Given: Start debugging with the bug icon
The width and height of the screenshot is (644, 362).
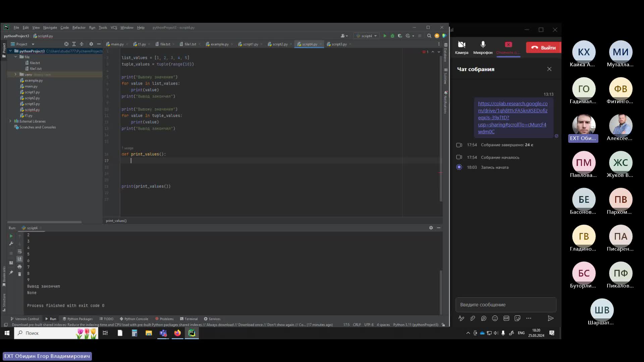Looking at the screenshot, I should [392, 36].
